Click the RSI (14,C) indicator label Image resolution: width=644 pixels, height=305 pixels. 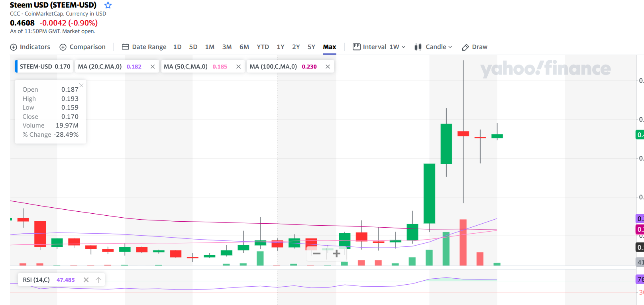click(36, 280)
